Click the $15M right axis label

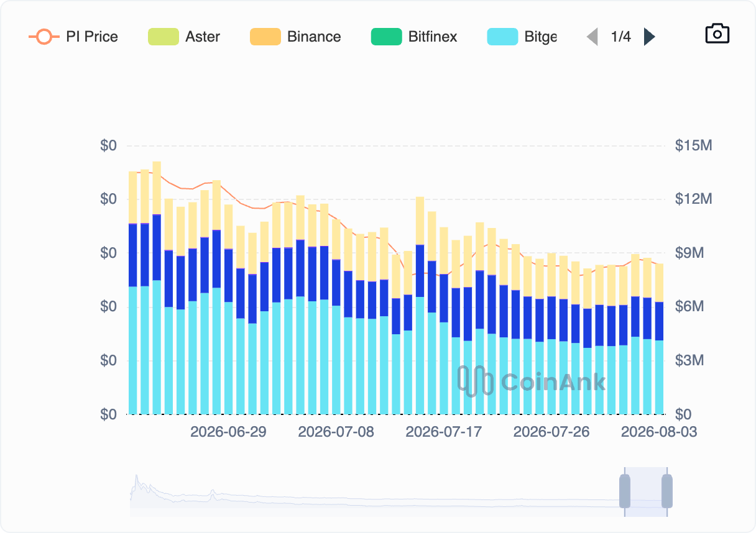coord(693,146)
